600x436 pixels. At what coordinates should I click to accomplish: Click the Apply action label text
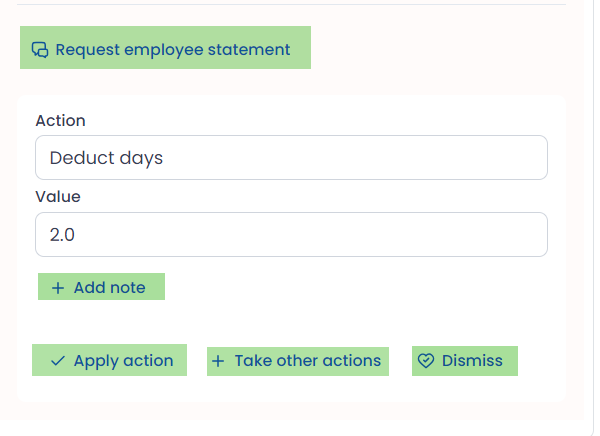tap(123, 361)
